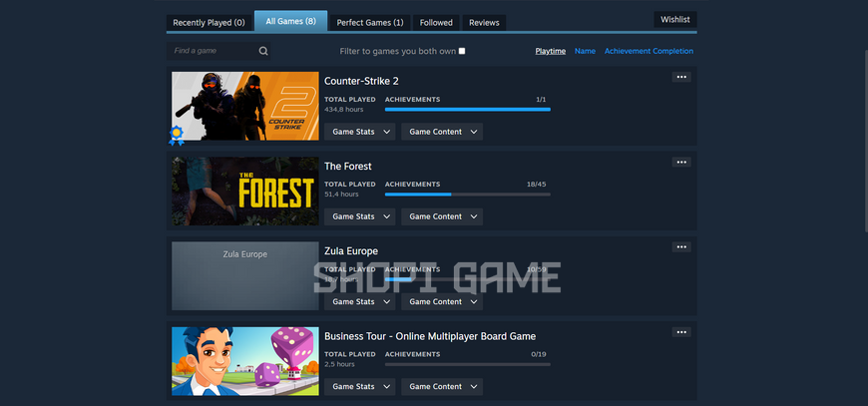Open the Wishlist button
Image resolution: width=868 pixels, height=406 pixels.
click(x=675, y=19)
